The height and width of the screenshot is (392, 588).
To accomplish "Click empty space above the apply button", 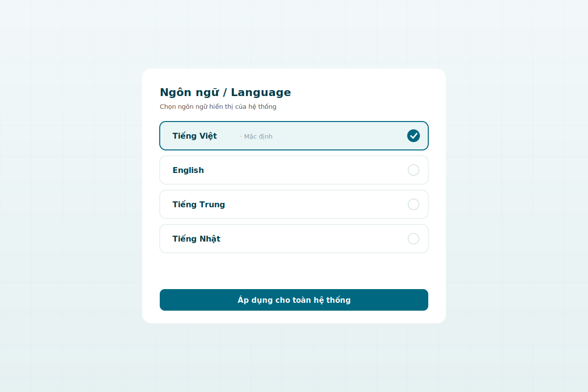I will click(x=294, y=271).
